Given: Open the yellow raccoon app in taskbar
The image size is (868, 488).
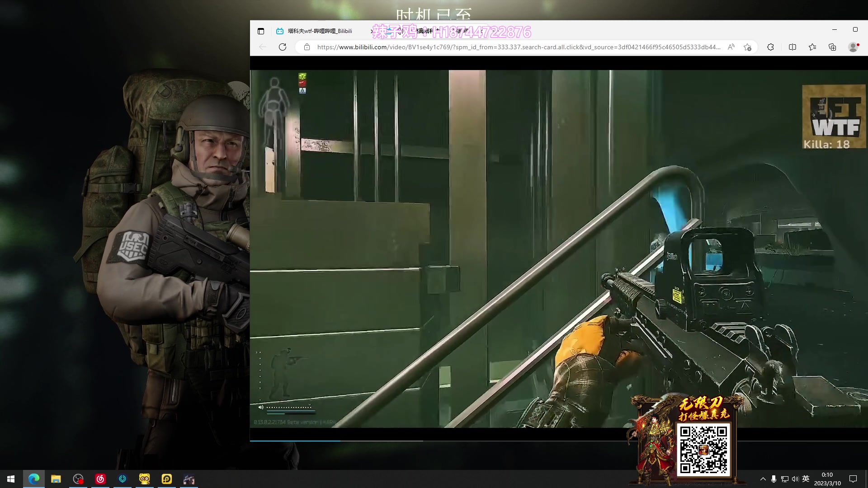Looking at the screenshot, I should point(145,479).
